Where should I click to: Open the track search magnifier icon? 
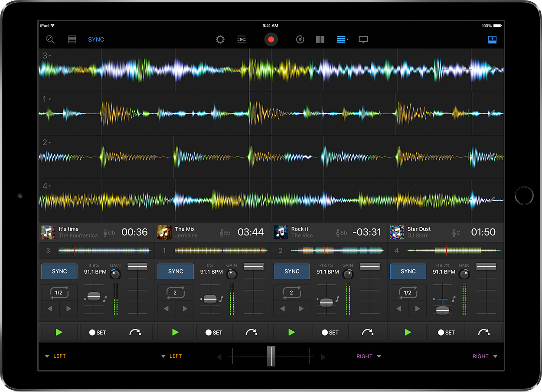click(x=50, y=39)
